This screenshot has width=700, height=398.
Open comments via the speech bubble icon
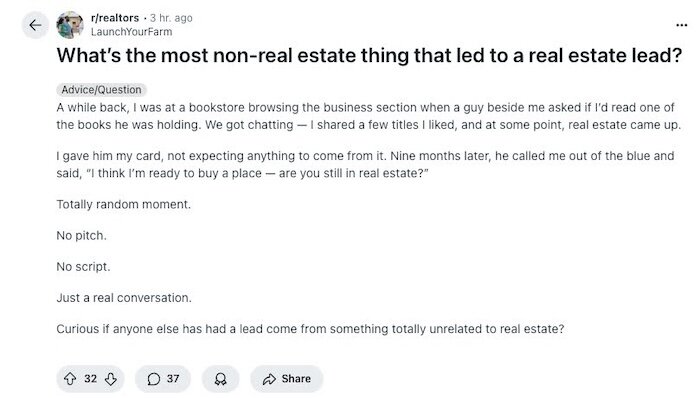154,379
